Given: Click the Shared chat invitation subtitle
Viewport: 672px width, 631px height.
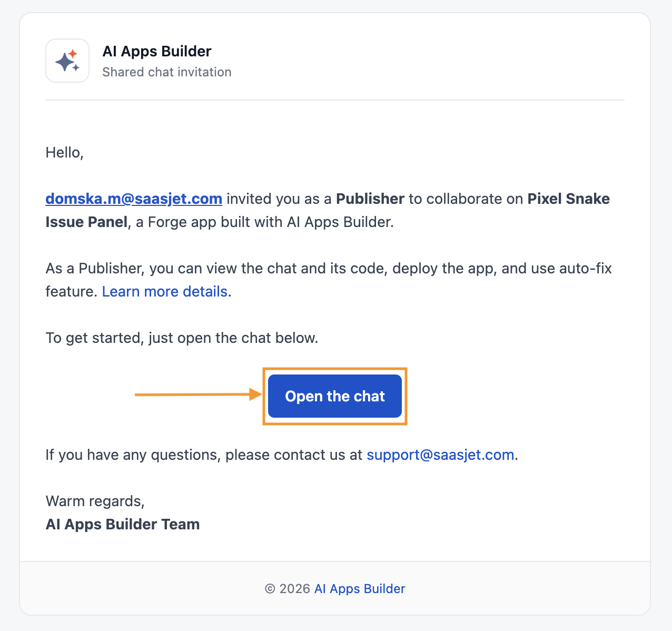Looking at the screenshot, I should 167,72.
